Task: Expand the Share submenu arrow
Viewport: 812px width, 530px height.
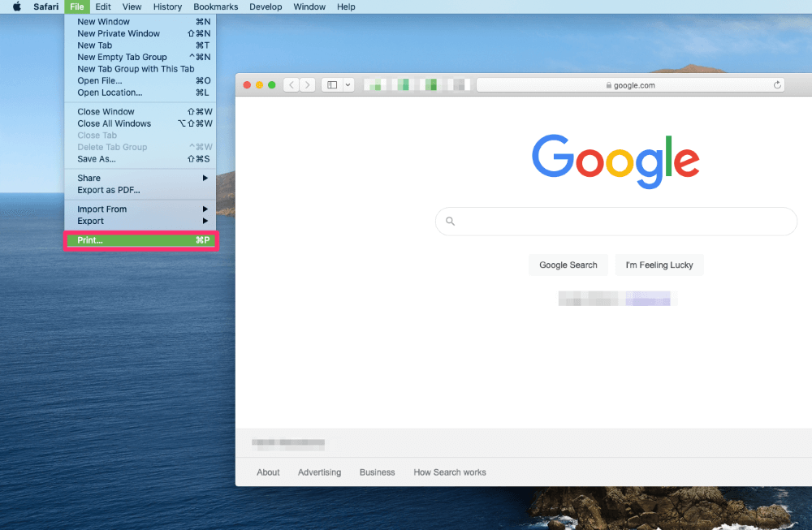Action: (205, 178)
